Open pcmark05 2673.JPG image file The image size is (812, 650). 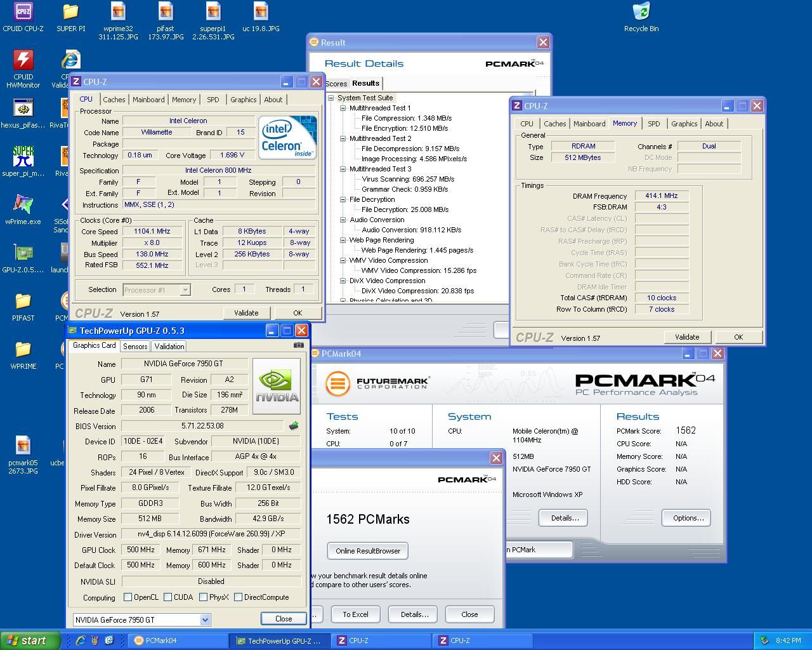click(23, 455)
